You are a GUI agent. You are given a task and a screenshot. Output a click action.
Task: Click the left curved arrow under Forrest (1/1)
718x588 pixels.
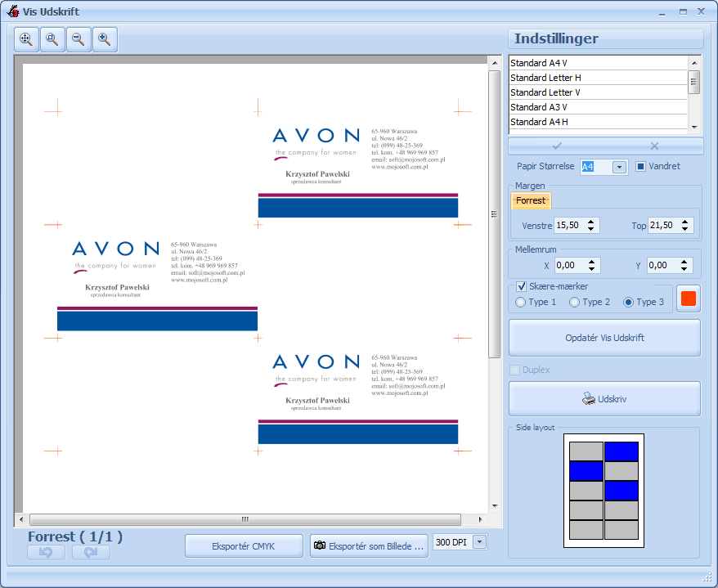point(46,552)
